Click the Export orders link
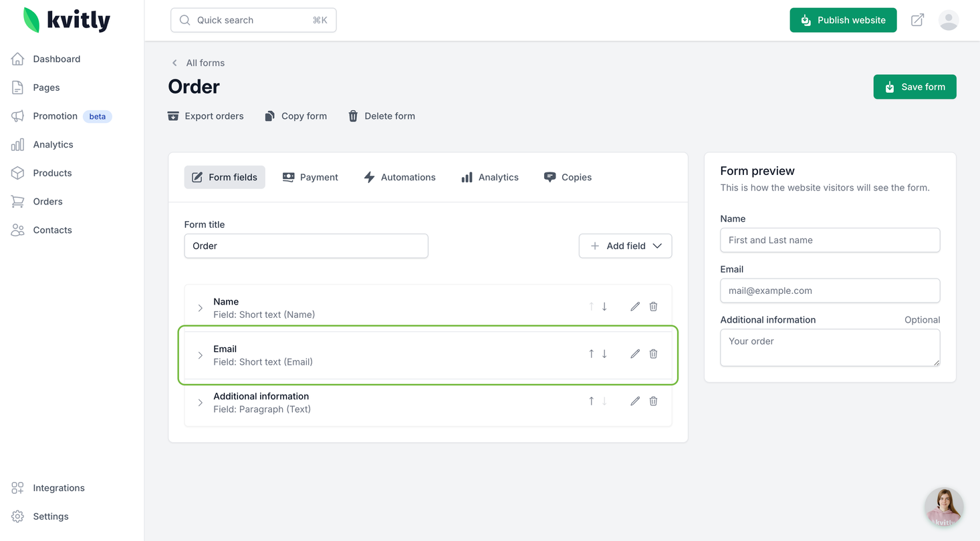This screenshot has height=541, width=980. point(206,116)
